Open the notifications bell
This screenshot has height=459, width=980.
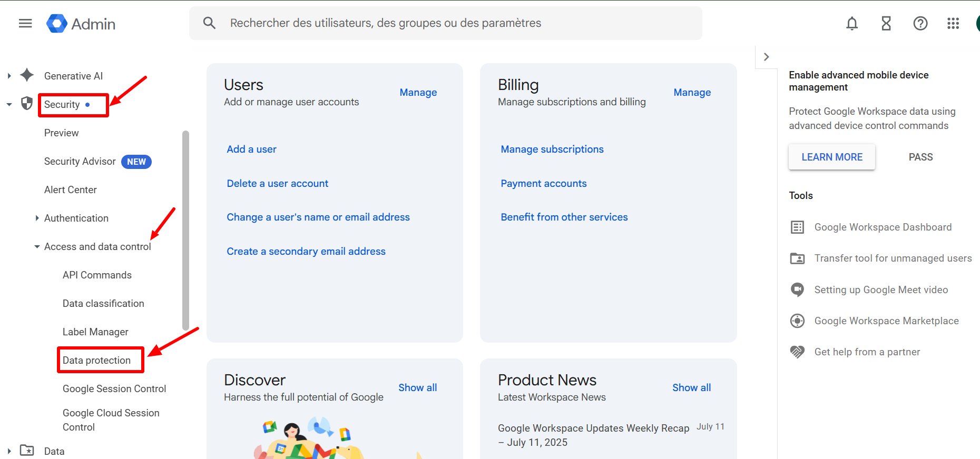pos(851,23)
